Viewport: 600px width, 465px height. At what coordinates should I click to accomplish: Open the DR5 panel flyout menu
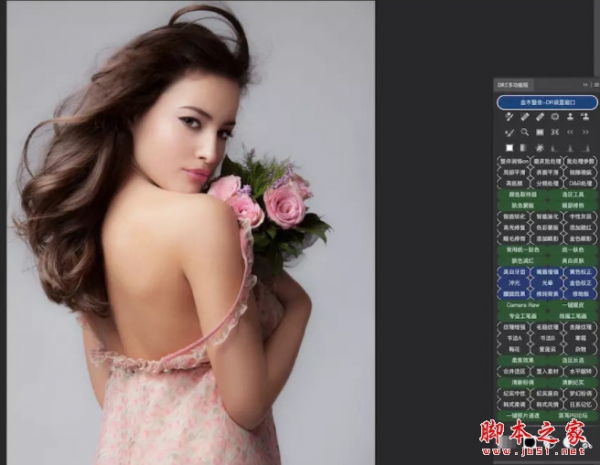click(x=596, y=85)
